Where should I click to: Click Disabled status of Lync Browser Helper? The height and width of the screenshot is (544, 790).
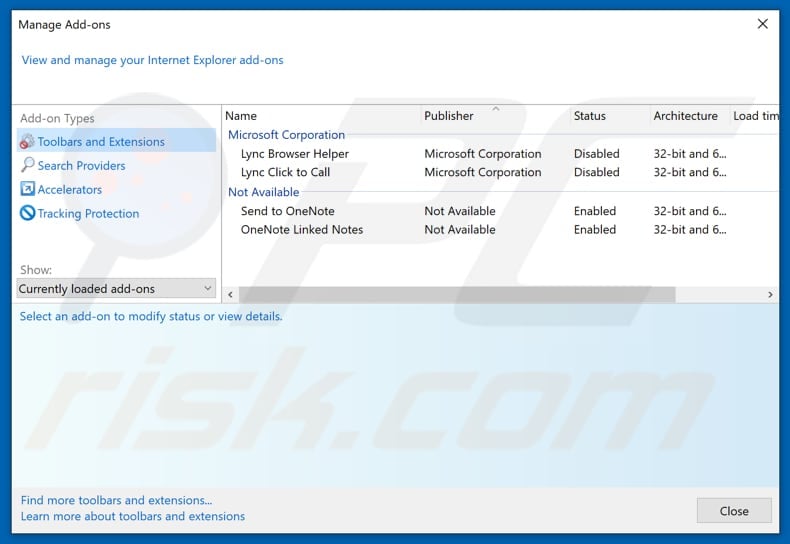click(597, 154)
